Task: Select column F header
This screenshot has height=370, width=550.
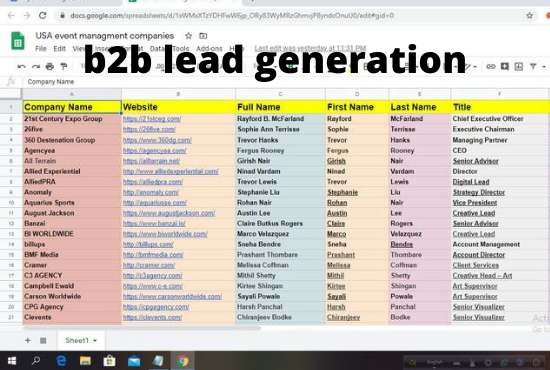Action: click(499, 94)
